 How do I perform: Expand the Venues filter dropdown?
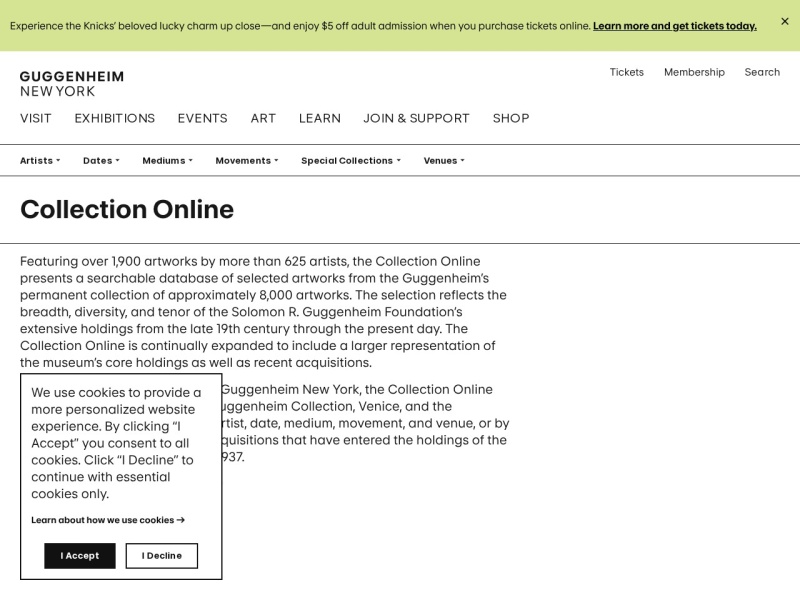444,161
